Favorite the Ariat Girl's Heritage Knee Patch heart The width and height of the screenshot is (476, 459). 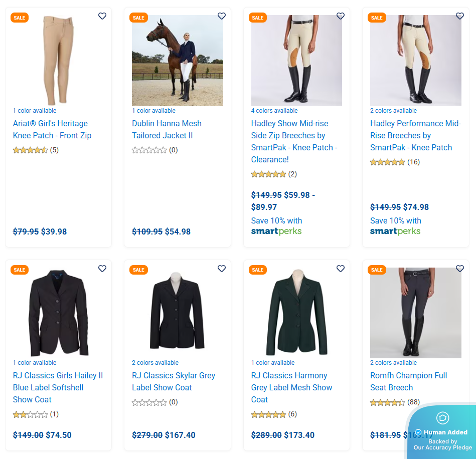(x=102, y=16)
